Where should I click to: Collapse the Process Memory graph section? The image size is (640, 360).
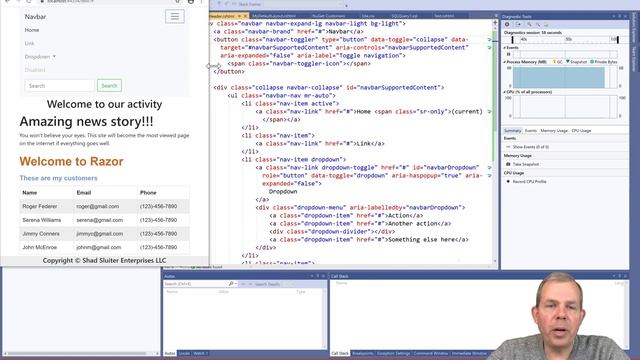(505, 62)
